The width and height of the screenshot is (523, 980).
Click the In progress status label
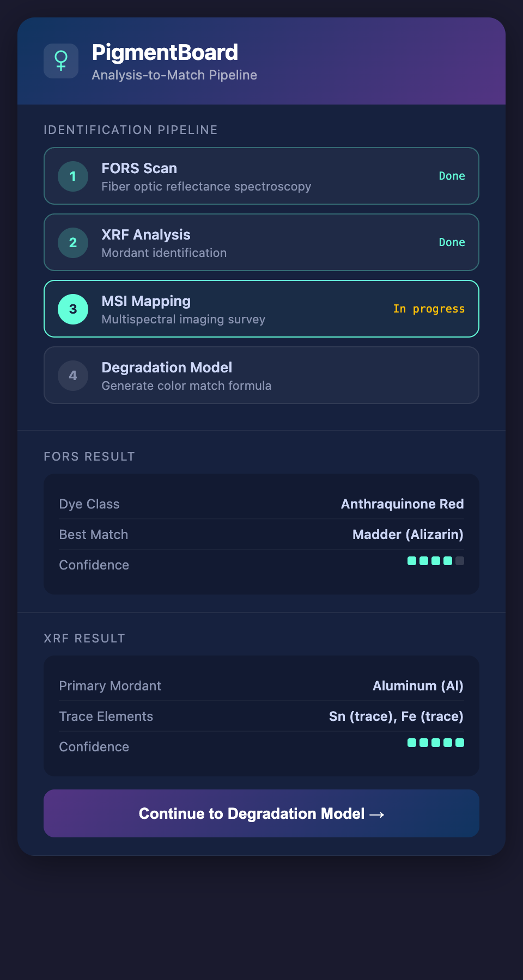click(429, 309)
